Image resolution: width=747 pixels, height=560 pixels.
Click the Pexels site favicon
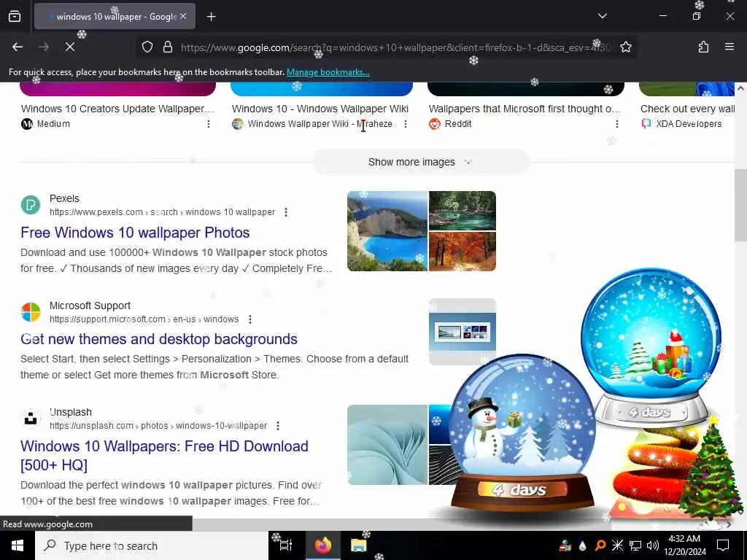pyautogui.click(x=31, y=205)
